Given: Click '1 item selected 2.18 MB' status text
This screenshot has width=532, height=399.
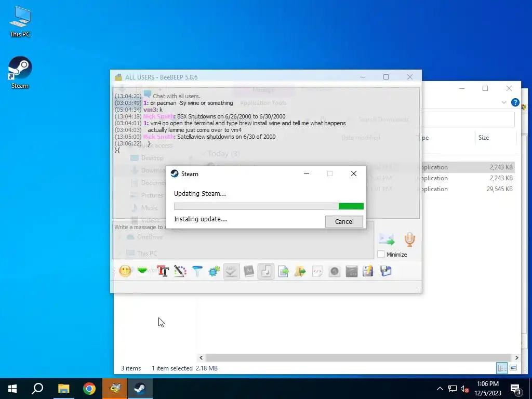Looking at the screenshot, I should [x=184, y=368].
